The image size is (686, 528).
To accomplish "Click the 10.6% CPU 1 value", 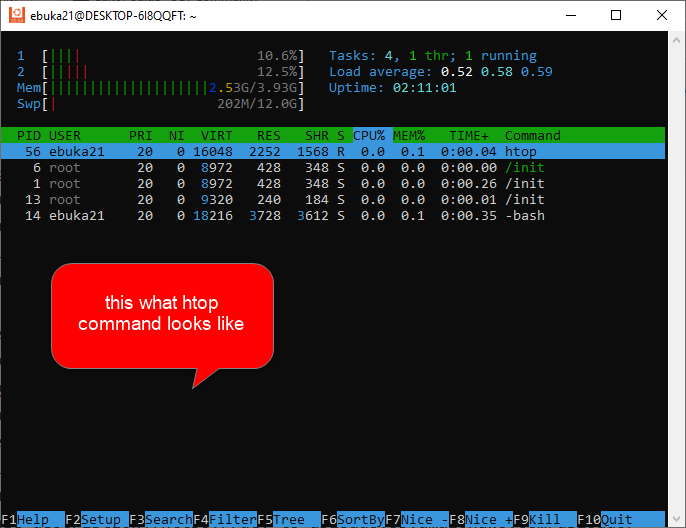I will 277,56.
